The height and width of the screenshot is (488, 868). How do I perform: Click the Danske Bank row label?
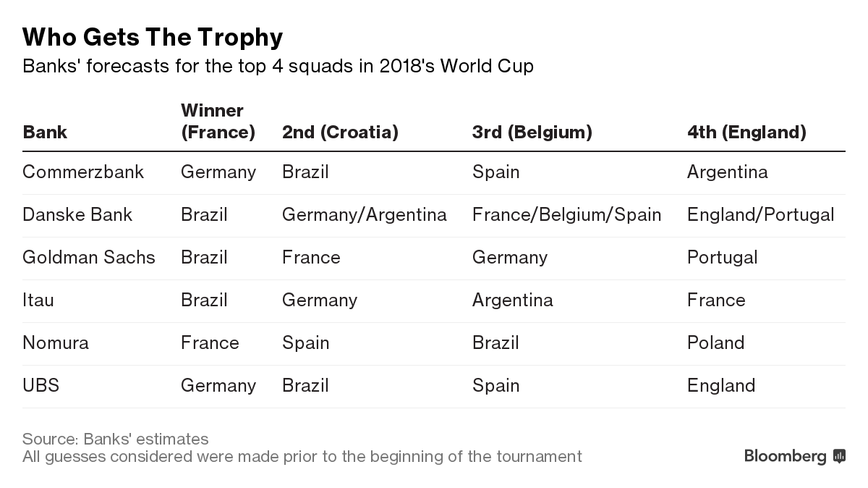tap(77, 215)
